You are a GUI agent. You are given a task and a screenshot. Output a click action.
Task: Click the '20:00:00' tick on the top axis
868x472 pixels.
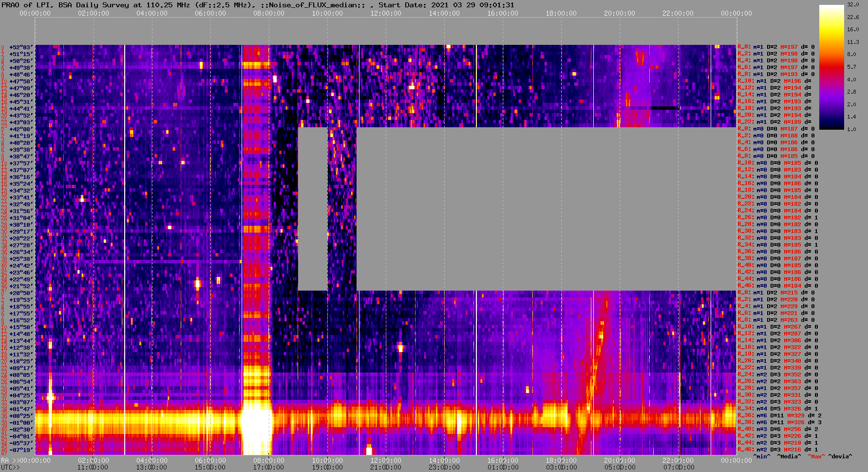pos(620,13)
